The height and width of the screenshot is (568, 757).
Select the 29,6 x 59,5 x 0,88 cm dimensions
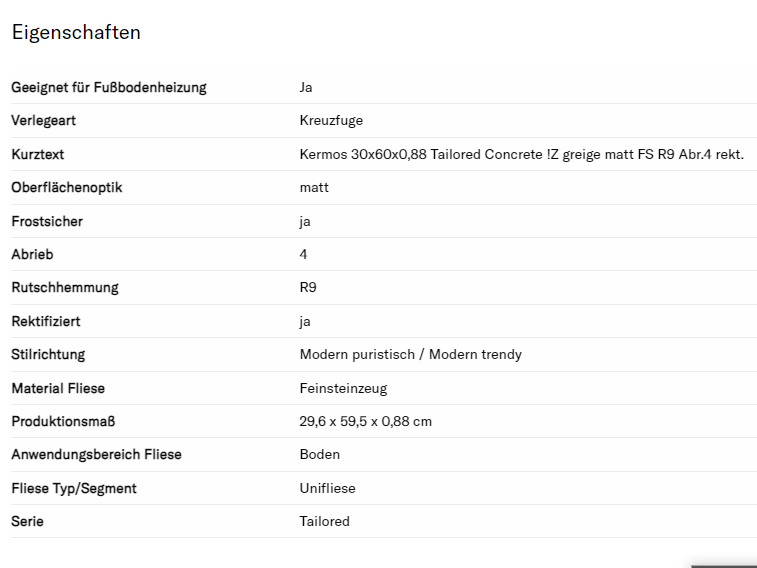(365, 421)
